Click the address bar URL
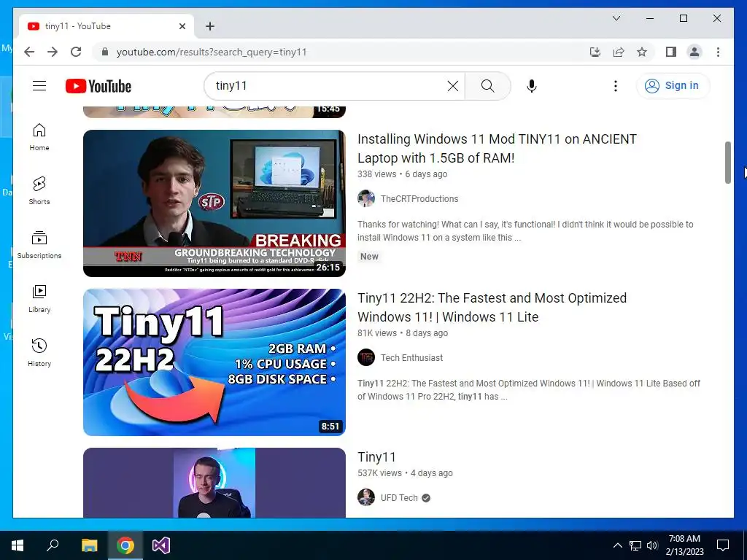The width and height of the screenshot is (747, 560). [x=212, y=52]
